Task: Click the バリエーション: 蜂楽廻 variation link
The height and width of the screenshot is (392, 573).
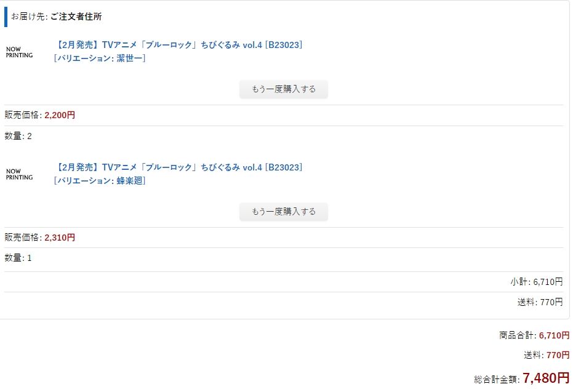Action: [100, 180]
